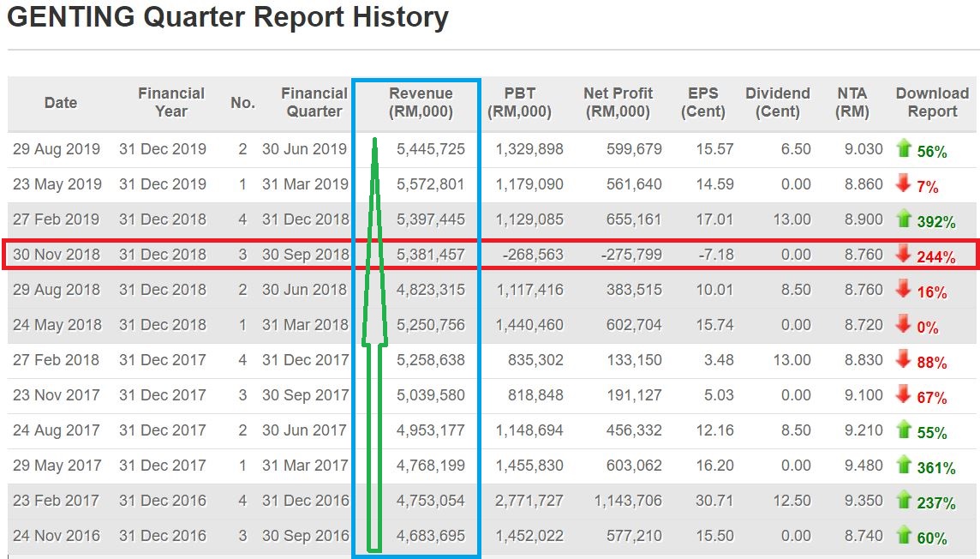
Task: Click the Revenue (RM,000) column header
Action: coord(421,103)
